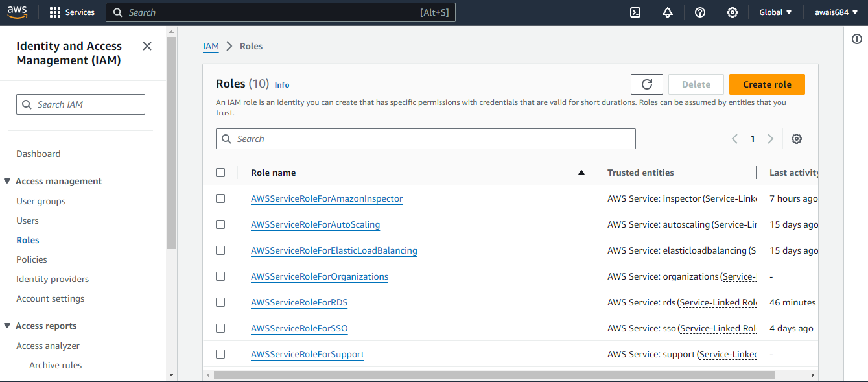Screen dimensions: 868x382
Task: Open roles table preferences gear
Action: pyautogui.click(x=797, y=139)
